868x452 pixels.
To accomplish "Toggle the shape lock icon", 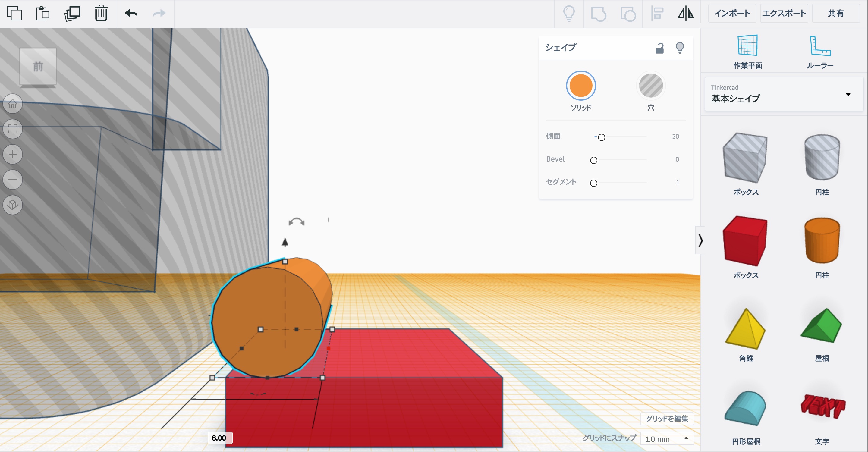I will 659,48.
